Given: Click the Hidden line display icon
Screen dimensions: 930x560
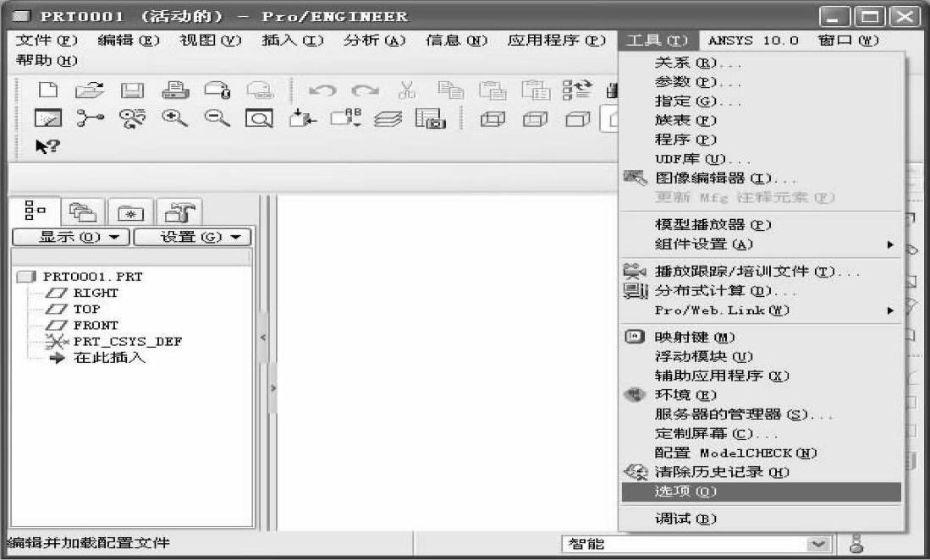Looking at the screenshot, I should 536,120.
